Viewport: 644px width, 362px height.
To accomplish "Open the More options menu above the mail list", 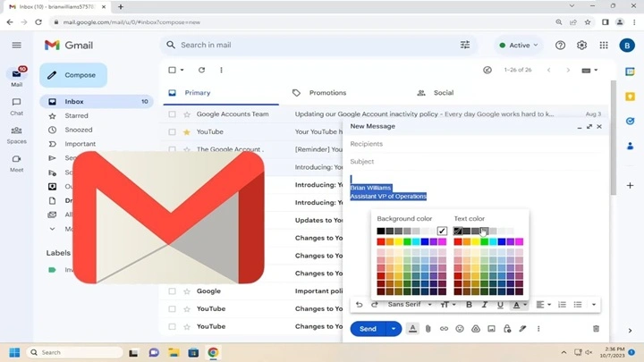I will coord(222,70).
